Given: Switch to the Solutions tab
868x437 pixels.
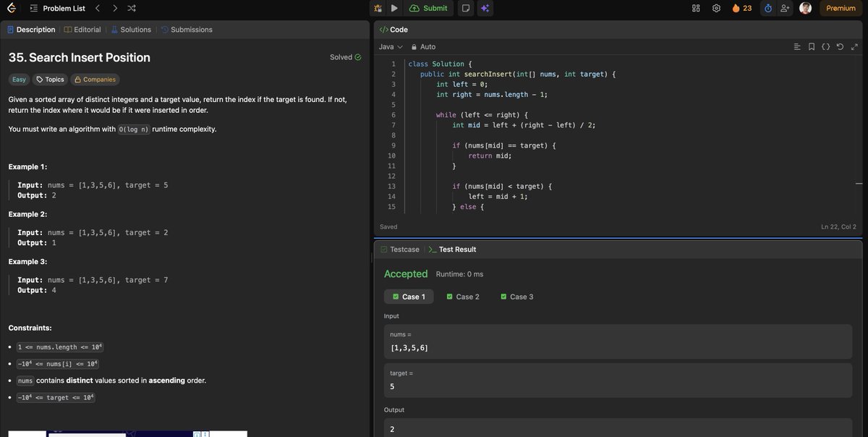Looking at the screenshot, I should pos(130,30).
